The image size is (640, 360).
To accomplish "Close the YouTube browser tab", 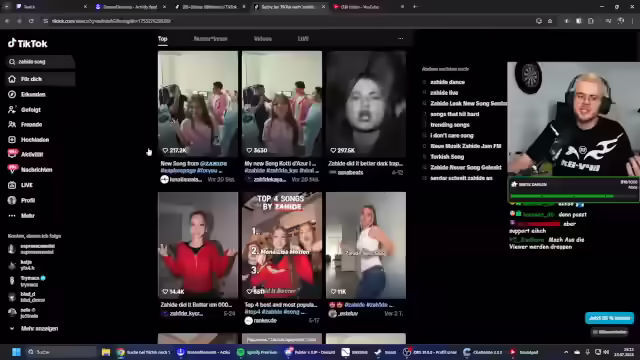I will tap(402, 7).
